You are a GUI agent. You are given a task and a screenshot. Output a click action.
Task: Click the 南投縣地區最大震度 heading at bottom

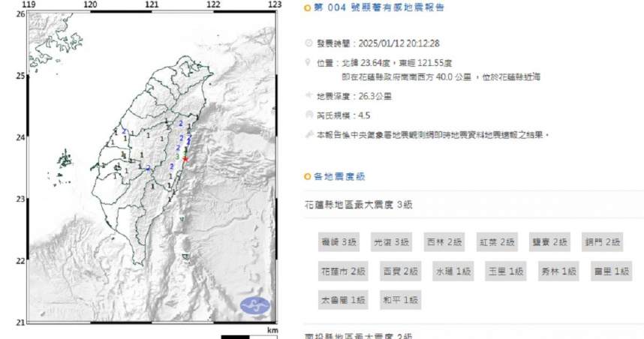pyautogui.click(x=358, y=336)
